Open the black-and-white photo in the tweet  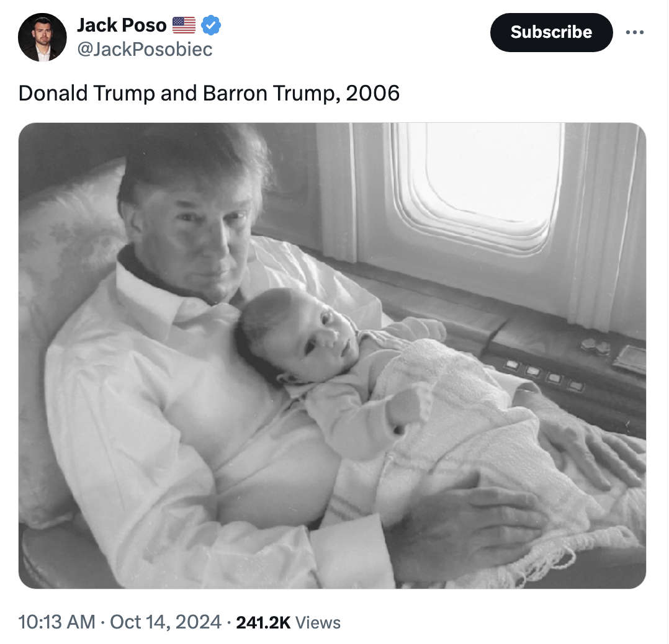332,356
